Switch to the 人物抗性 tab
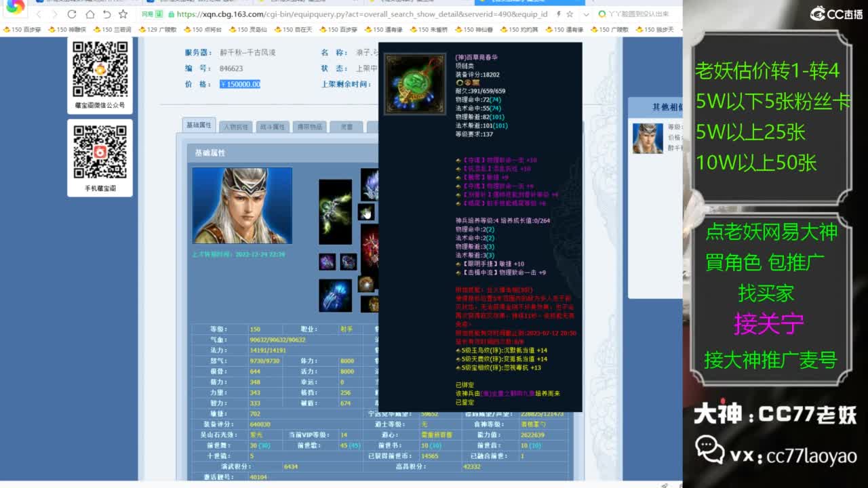868x488 pixels. [236, 127]
